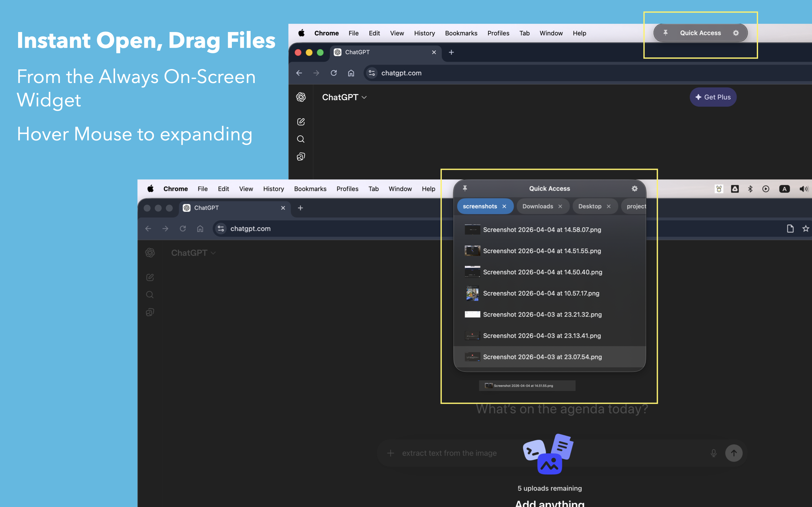
Task: Open new chat compose icon in upper sidebar
Action: pos(301,122)
